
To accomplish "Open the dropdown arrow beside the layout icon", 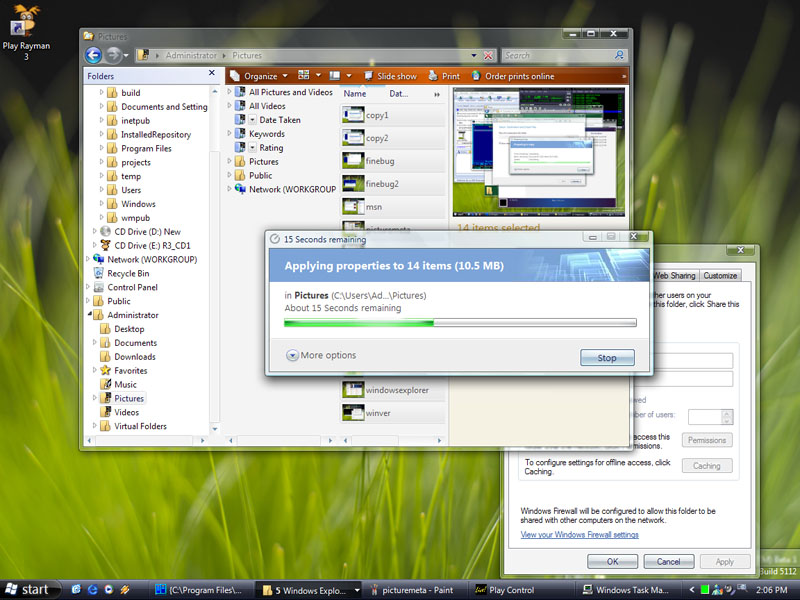I will click(x=349, y=76).
